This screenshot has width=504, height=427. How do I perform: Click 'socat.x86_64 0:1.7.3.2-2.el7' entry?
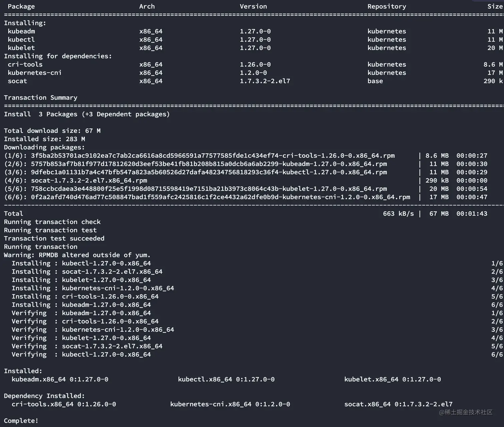click(x=398, y=405)
